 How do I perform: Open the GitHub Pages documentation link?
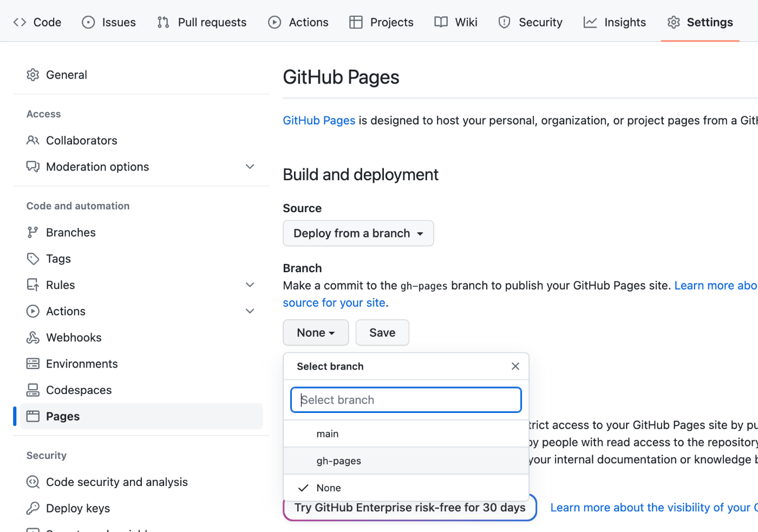pos(319,120)
